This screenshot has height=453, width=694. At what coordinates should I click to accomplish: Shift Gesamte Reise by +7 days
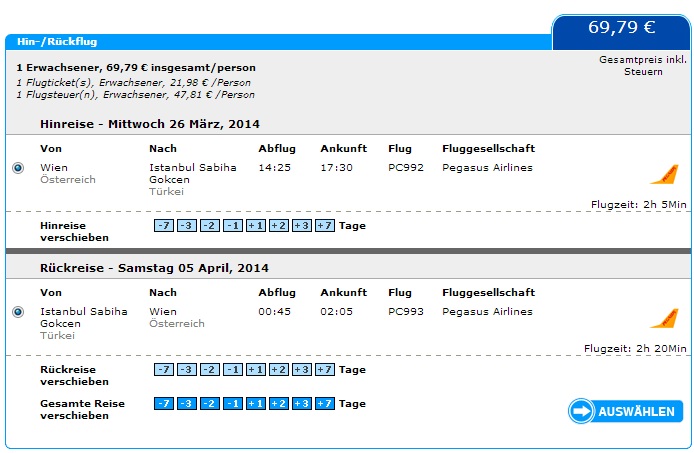325,403
